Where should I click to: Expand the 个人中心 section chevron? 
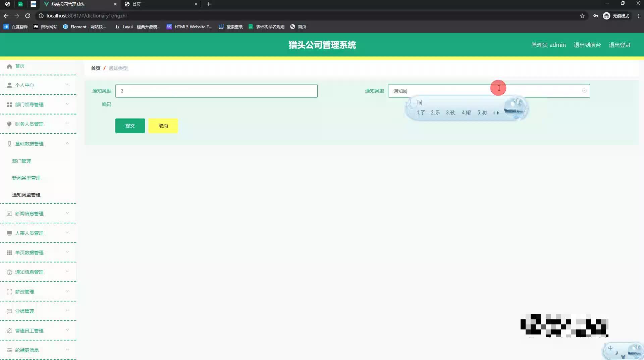pyautogui.click(x=67, y=85)
